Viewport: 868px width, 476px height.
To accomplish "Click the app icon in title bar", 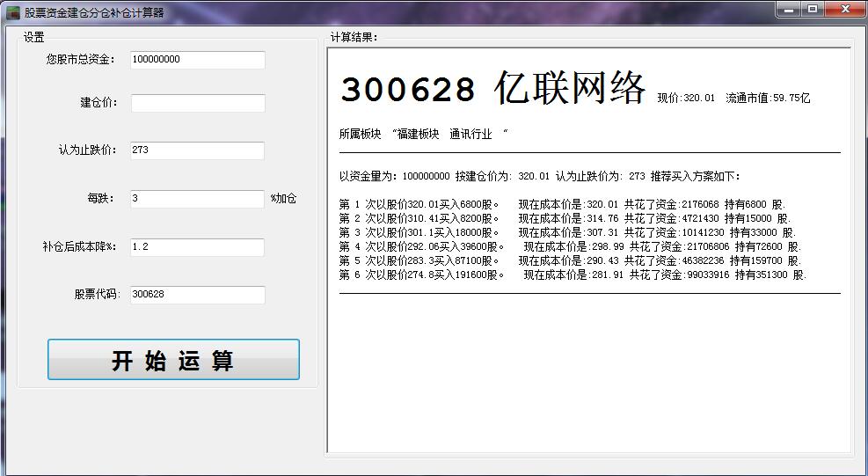I will [12, 12].
